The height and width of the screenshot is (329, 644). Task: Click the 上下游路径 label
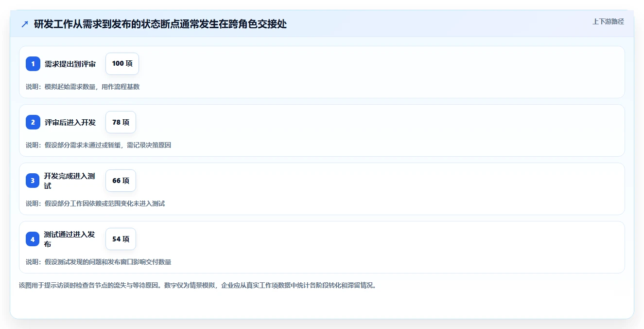(x=608, y=22)
